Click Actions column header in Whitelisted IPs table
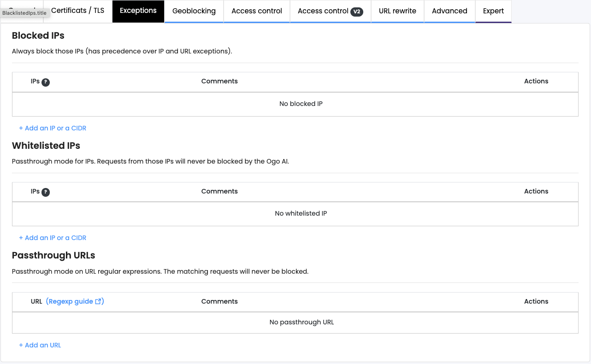The image size is (591, 364). coord(536,191)
